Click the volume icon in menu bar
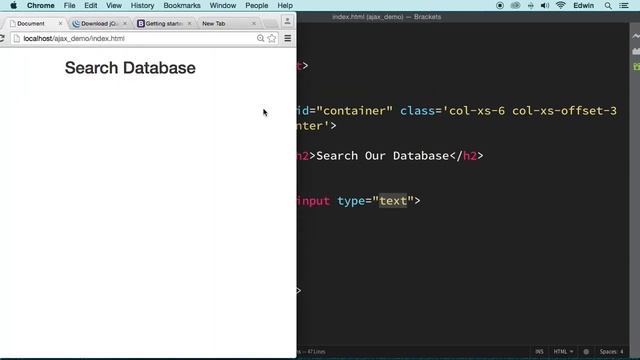Screen dimensions: 640x360 click(544, 5)
